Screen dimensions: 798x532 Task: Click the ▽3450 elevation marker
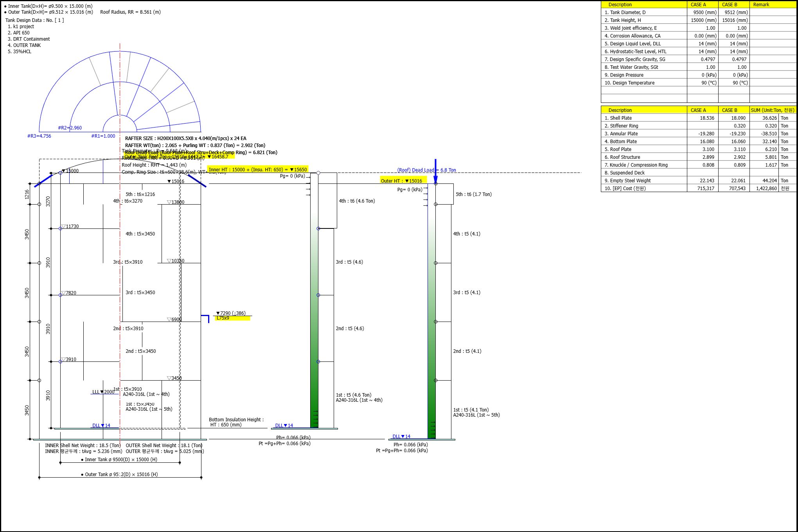tap(174, 378)
